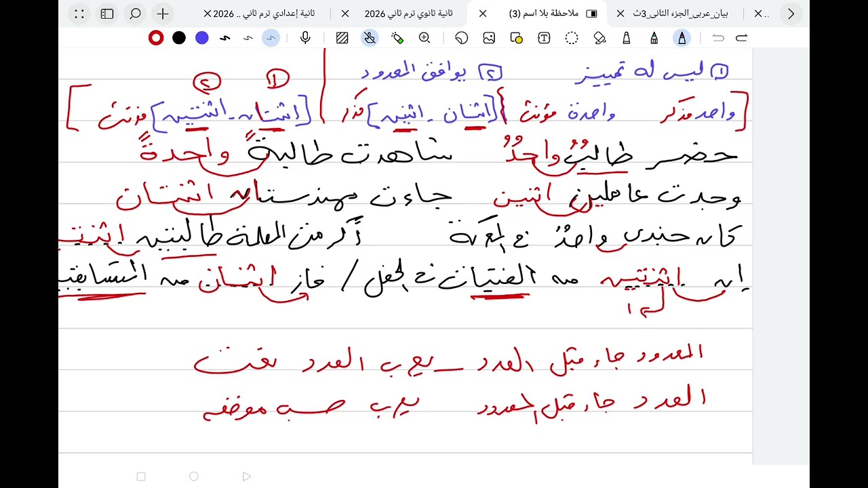
Task: Close the ثانية إعدادي ترم ثاني tab
Action: 207,14
